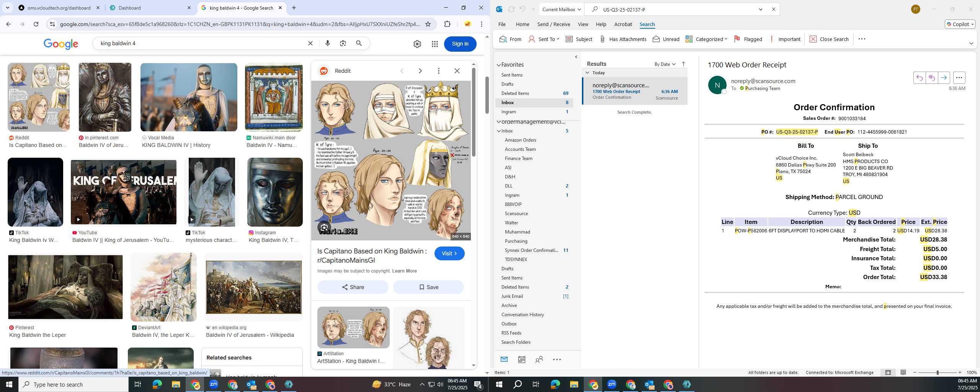Click Close Search in Outlook ribbon
The image size is (980, 392).
pos(829,39)
